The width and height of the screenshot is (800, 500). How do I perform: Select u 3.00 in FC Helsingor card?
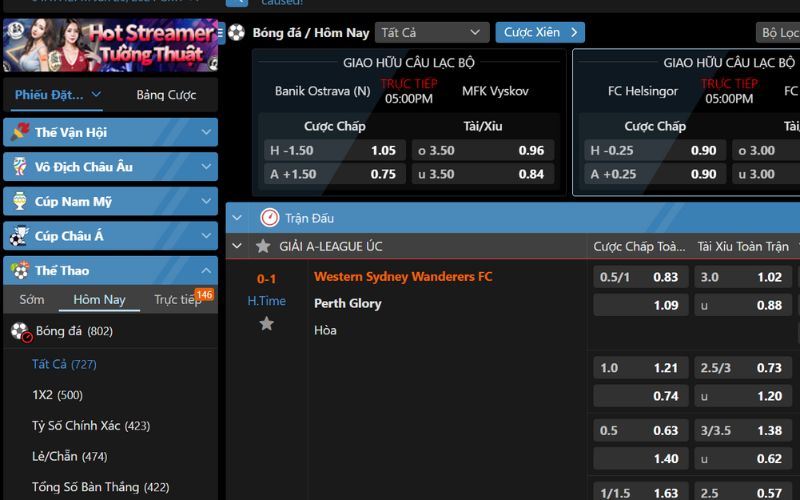click(766, 174)
